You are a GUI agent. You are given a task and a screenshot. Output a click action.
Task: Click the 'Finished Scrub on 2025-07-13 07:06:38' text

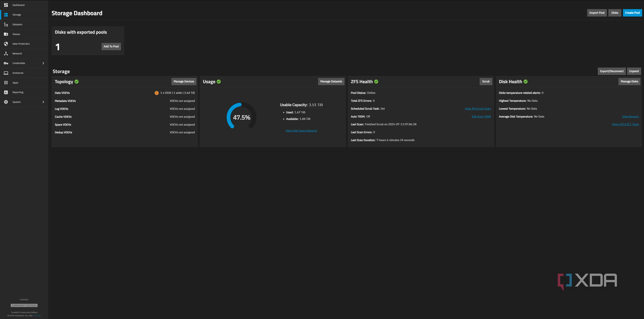point(391,124)
